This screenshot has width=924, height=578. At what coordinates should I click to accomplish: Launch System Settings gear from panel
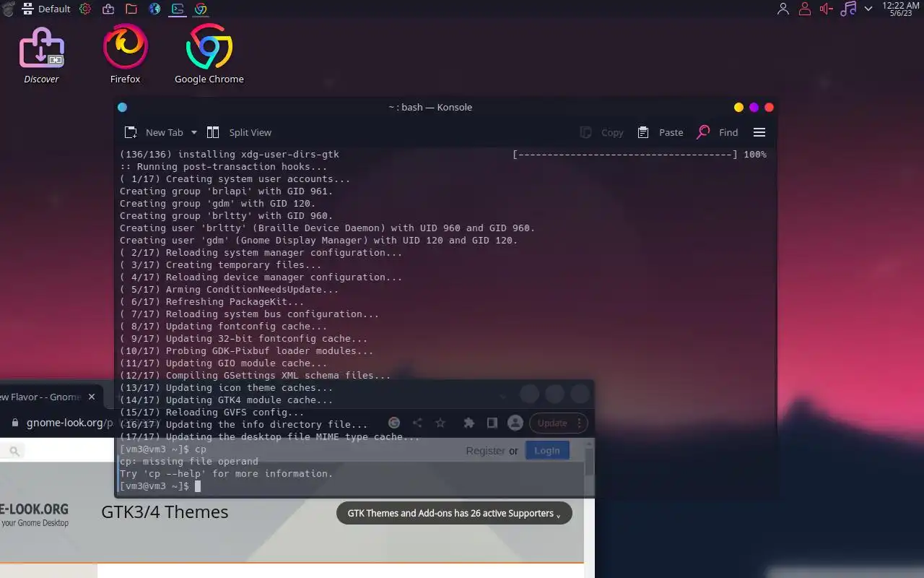pos(85,9)
